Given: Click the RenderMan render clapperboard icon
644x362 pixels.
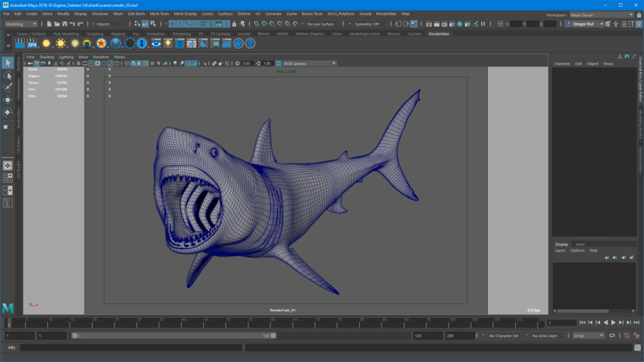Looking at the screenshot, I should click(x=19, y=43).
